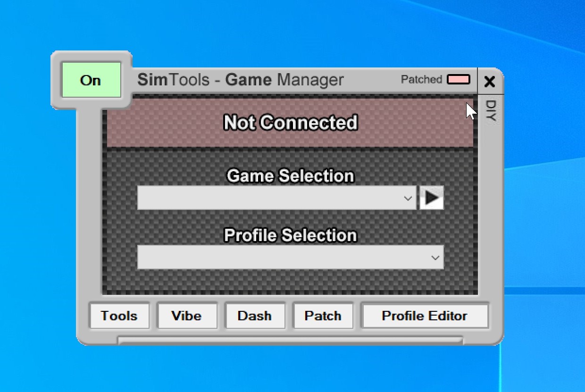Open the Dash button

[255, 316]
